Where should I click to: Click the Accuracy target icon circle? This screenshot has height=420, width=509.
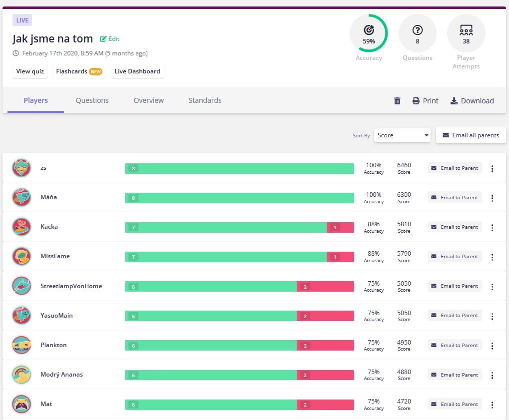tap(369, 33)
